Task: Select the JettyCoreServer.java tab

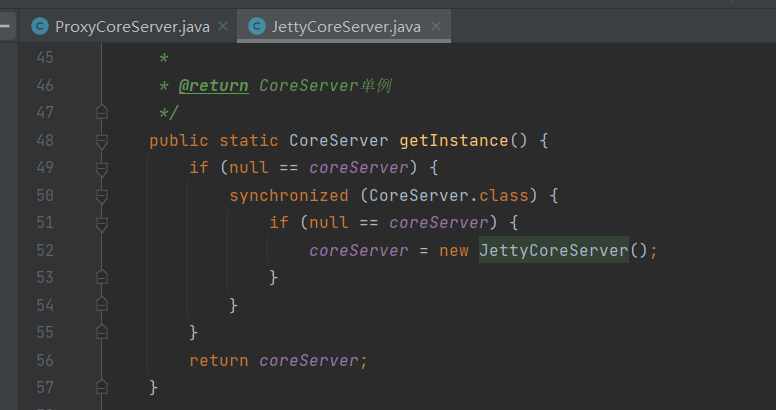Action: tap(346, 26)
